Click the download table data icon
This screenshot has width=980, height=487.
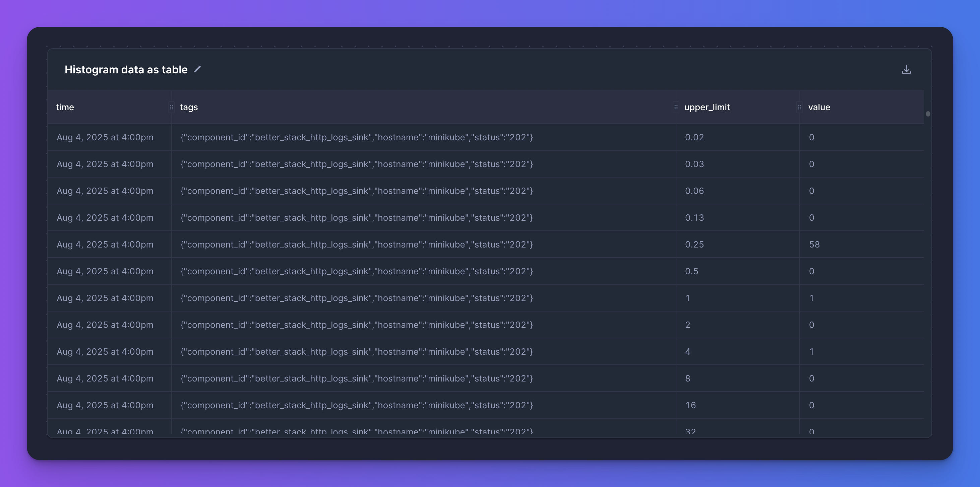click(x=906, y=70)
